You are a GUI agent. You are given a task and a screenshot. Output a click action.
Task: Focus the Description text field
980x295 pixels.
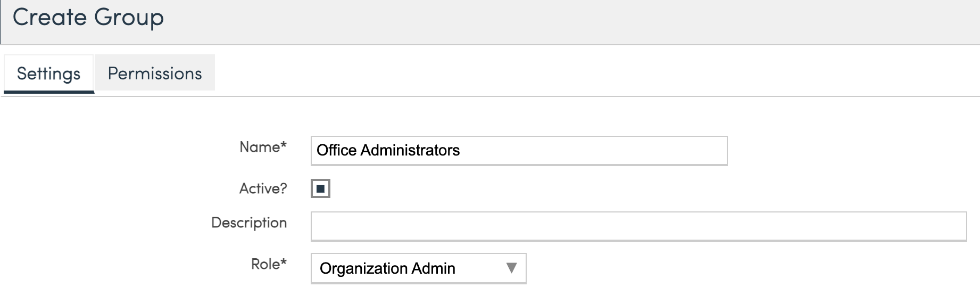638,226
